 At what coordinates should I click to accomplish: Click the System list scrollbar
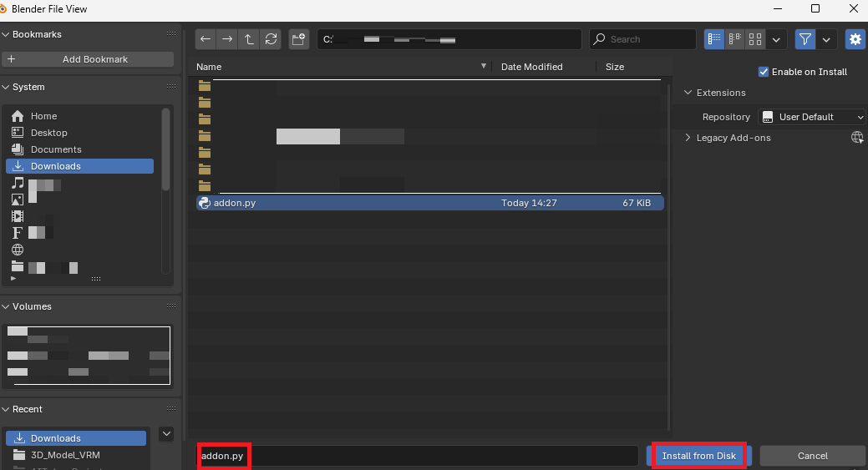(165, 149)
